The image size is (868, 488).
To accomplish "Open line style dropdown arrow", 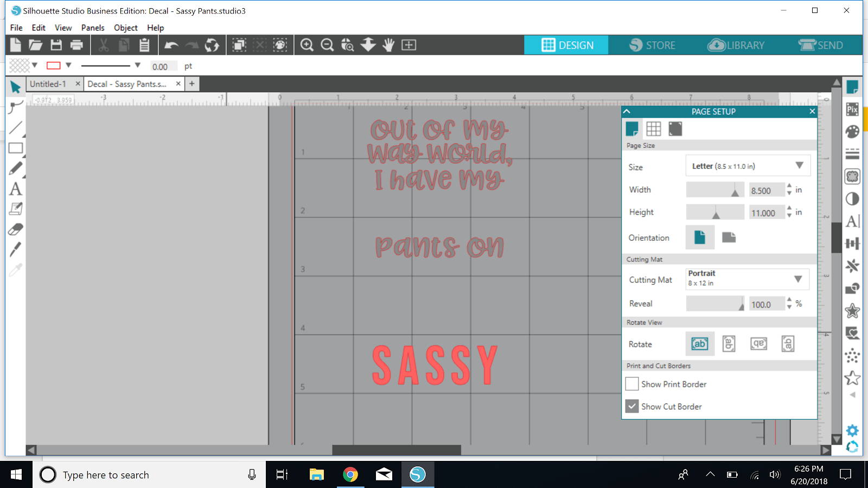I will coord(138,65).
